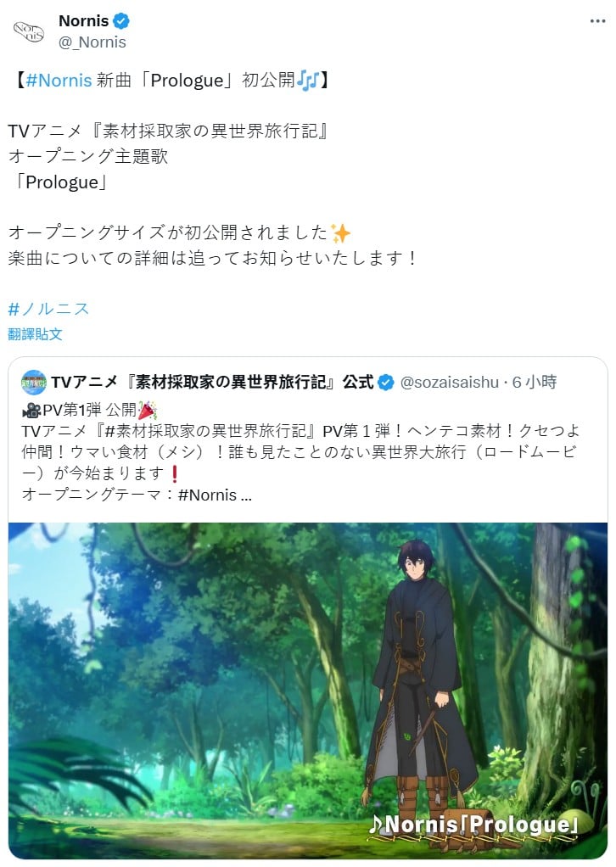Click the party popper emoji after 公開
The width and height of the screenshot is (616, 867).
(x=148, y=411)
